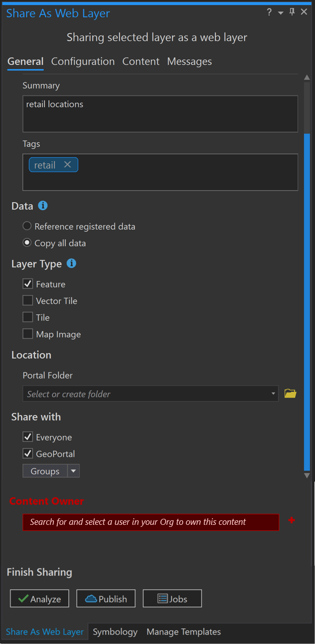Open the Groups dropdown arrow
The width and height of the screenshot is (315, 644).
click(x=73, y=471)
